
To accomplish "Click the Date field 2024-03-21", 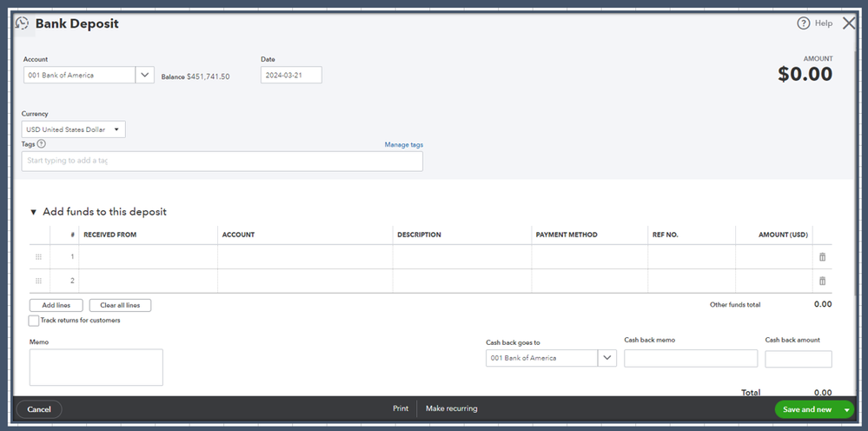I will pos(291,75).
